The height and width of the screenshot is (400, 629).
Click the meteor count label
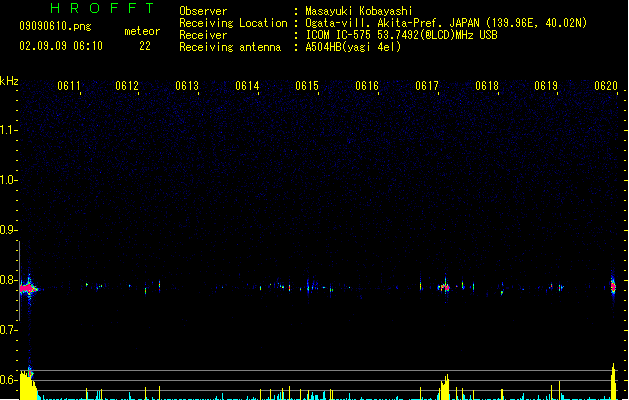pos(142,31)
